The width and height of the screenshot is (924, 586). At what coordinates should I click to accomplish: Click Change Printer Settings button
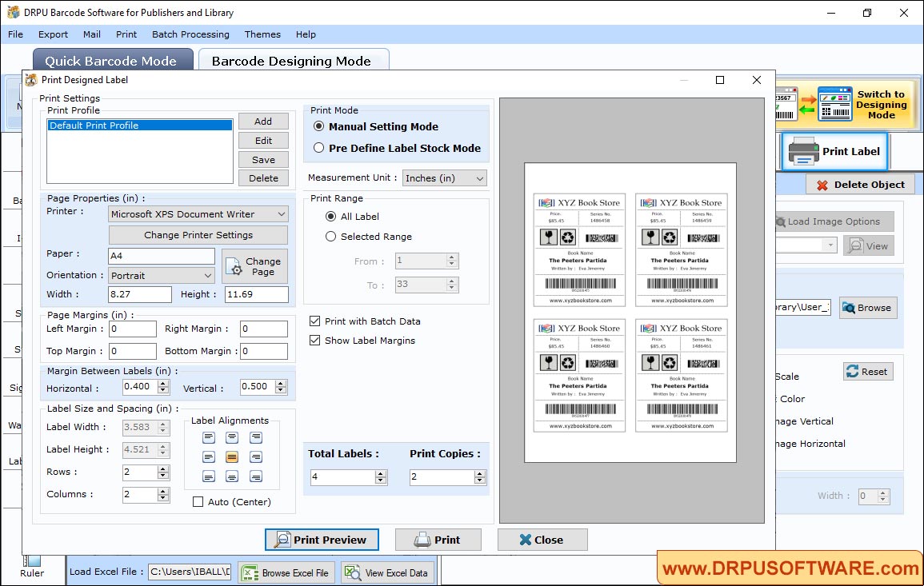pos(198,235)
